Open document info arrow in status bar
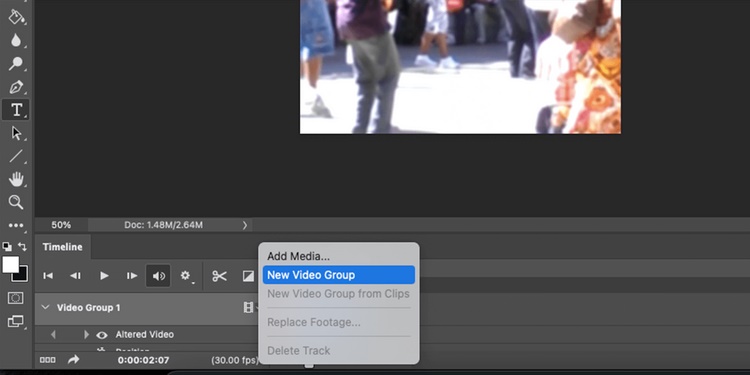The image size is (750, 375). 245,225
